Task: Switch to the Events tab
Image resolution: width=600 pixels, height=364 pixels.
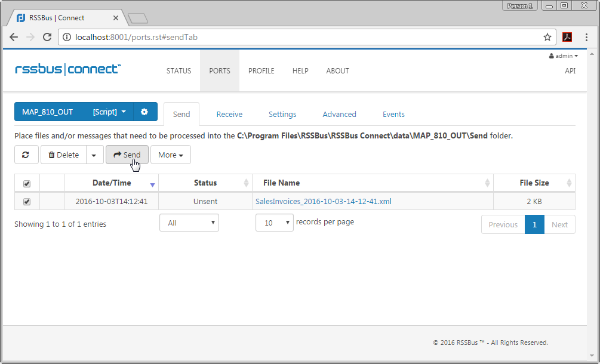Action: [393, 115]
